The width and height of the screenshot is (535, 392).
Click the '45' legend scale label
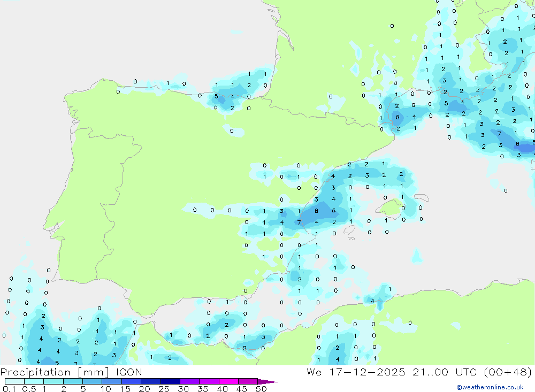242,389
